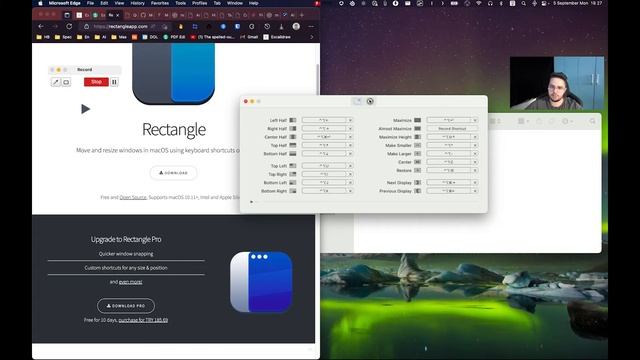Open the File menu
The height and width of the screenshot is (360, 640).
90,3
